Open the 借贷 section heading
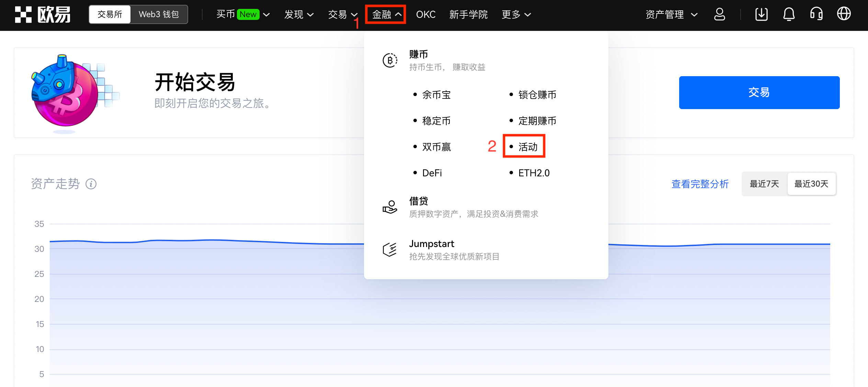Image resolution: width=868 pixels, height=387 pixels. pos(419,201)
